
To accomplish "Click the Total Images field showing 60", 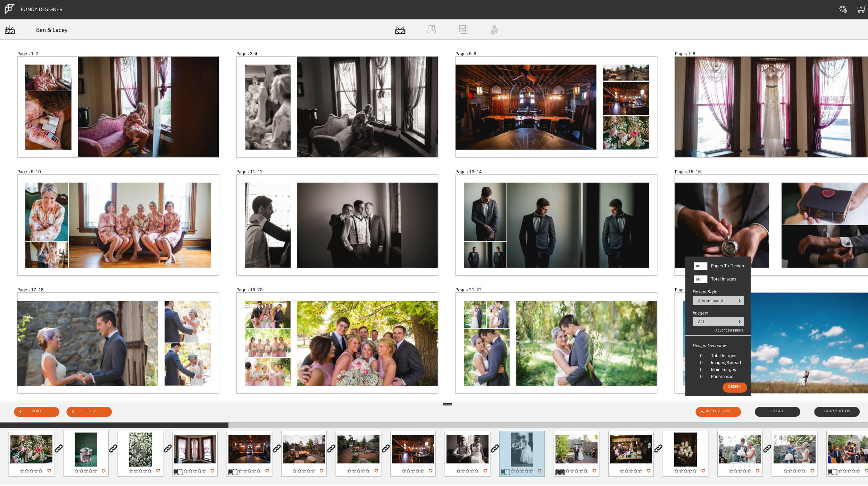I will 700,279.
